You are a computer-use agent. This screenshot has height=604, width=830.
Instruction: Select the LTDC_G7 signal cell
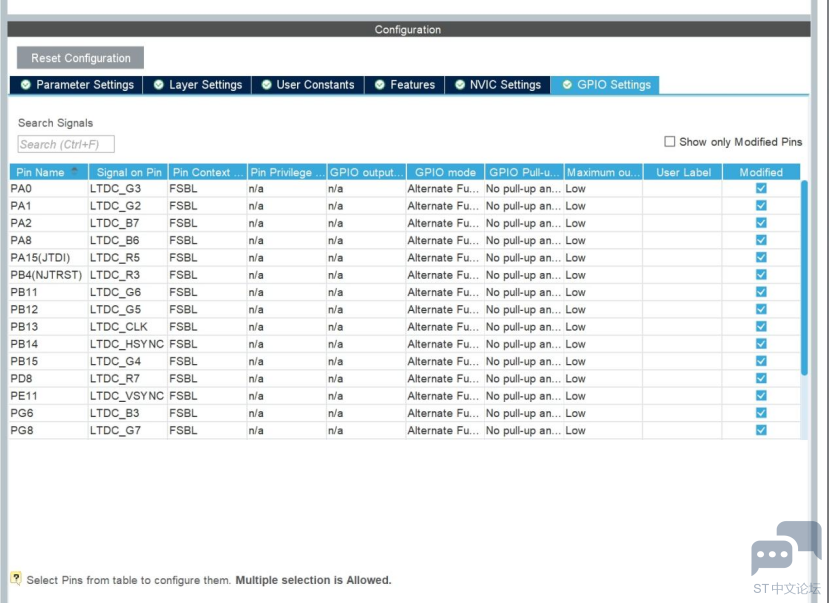pyautogui.click(x=129, y=430)
